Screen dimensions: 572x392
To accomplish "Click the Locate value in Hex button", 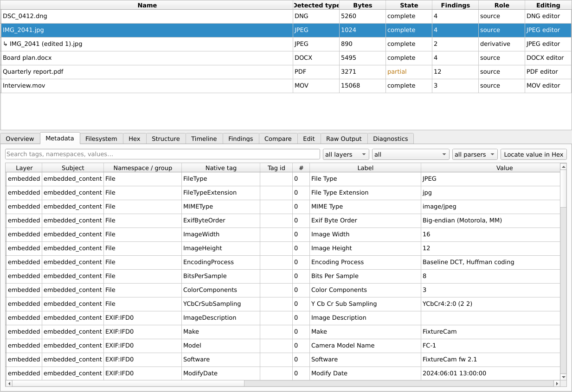I will [x=533, y=154].
